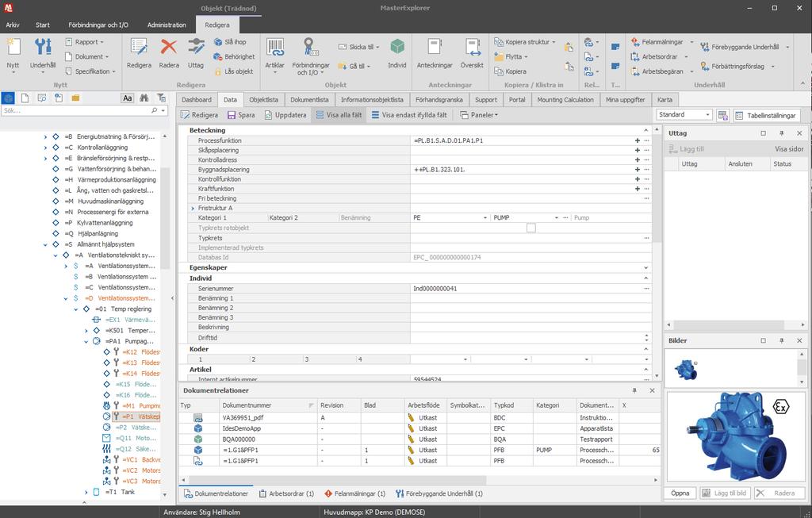This screenshot has height=518, width=812.
Task: Select the Slå ihop tool
Action: tap(231, 42)
